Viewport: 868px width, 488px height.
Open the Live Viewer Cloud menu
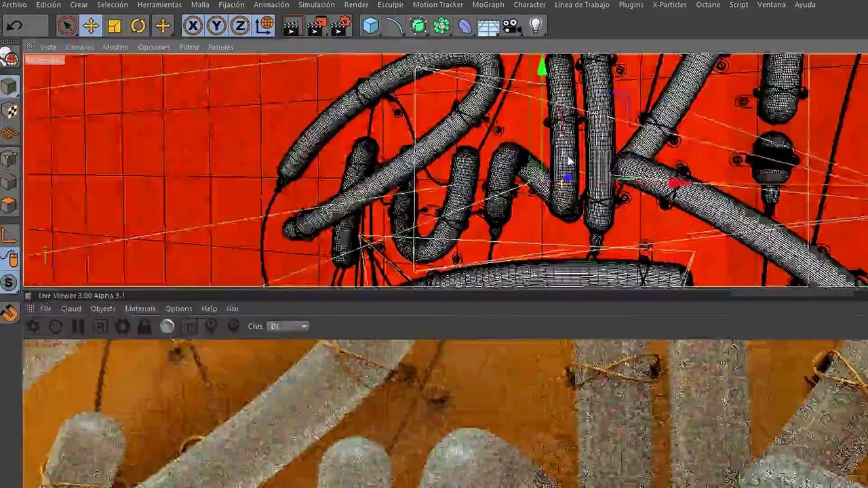71,309
